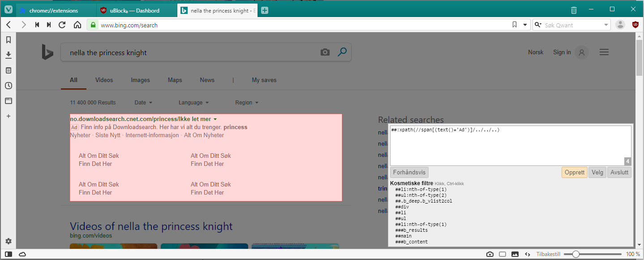The height and width of the screenshot is (260, 644).
Task: Toggle images loading icon in status bar
Action: 515,254
